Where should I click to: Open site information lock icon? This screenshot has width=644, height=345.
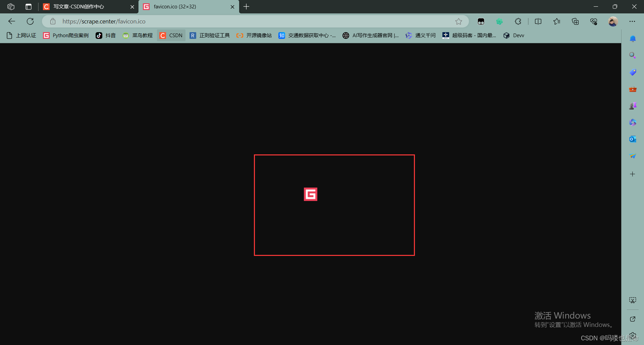[x=53, y=21]
